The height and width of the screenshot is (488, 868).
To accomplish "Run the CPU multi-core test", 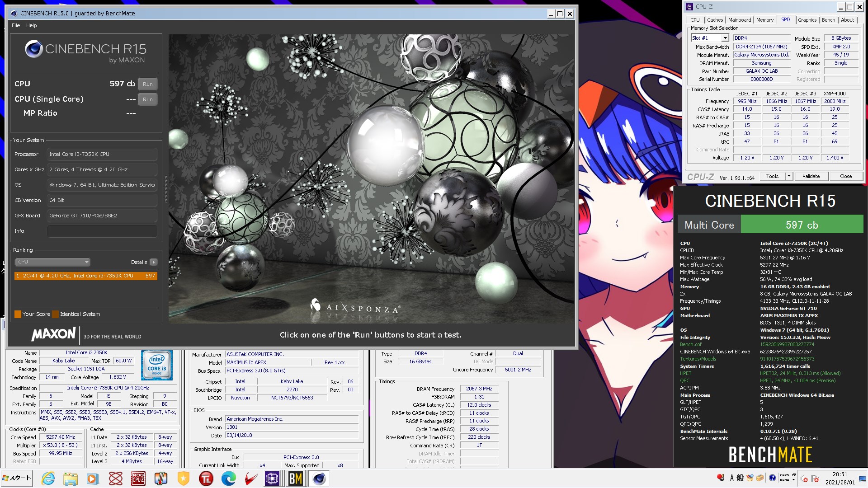I will (148, 84).
